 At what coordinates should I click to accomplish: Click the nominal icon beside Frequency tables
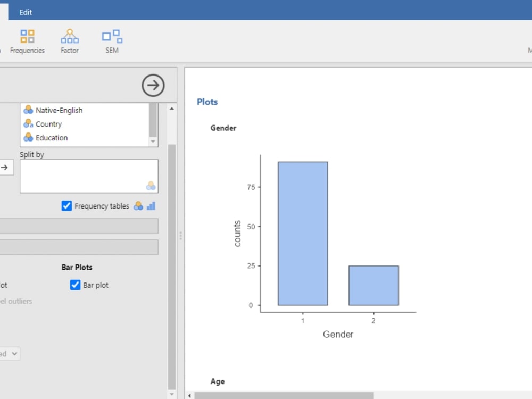pos(138,205)
